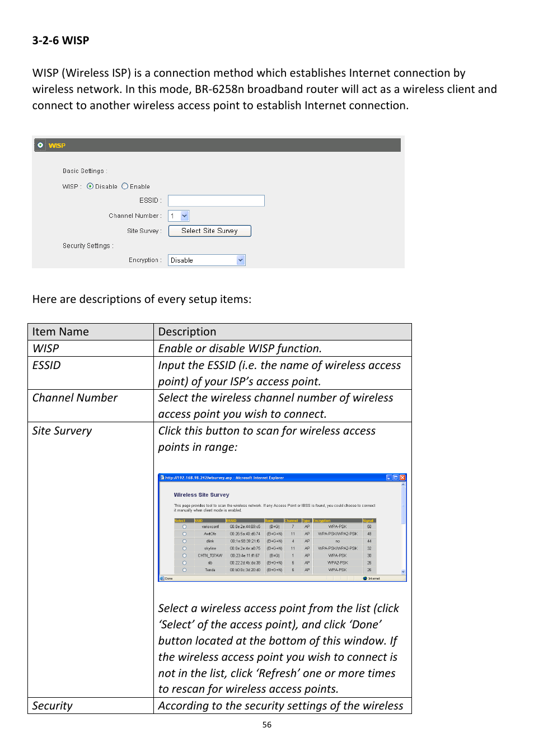Click the BSSID column header
The image size is (534, 756).
coord(245,521)
